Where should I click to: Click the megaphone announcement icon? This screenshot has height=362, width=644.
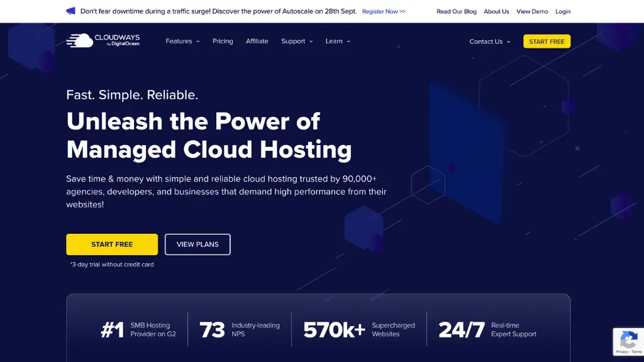coord(70,11)
